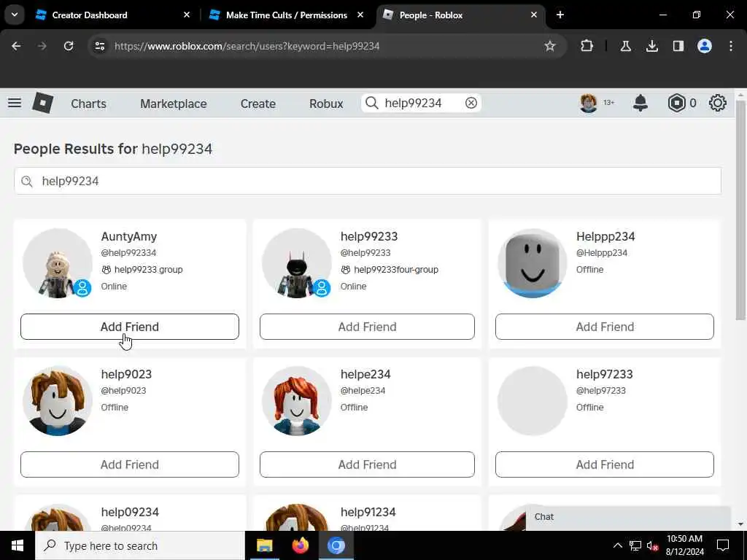The width and height of the screenshot is (747, 560).
Task: Open own avatar profile in navbar
Action: click(589, 103)
